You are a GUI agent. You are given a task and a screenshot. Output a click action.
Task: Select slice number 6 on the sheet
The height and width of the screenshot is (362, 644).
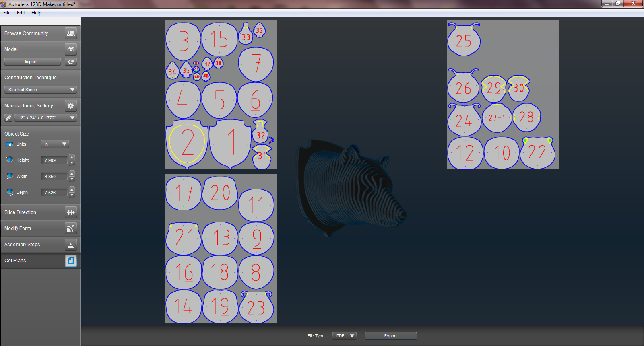[255, 100]
